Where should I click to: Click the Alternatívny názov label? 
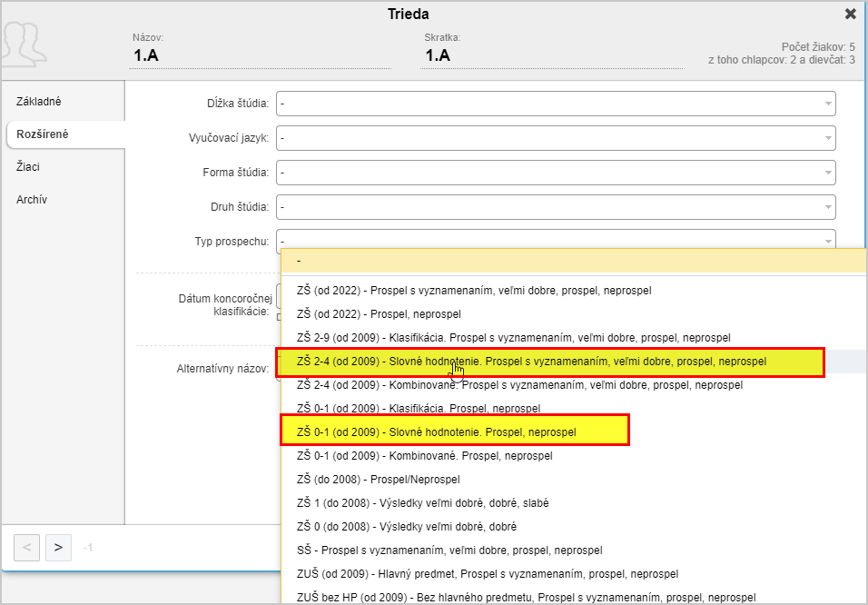[223, 369]
